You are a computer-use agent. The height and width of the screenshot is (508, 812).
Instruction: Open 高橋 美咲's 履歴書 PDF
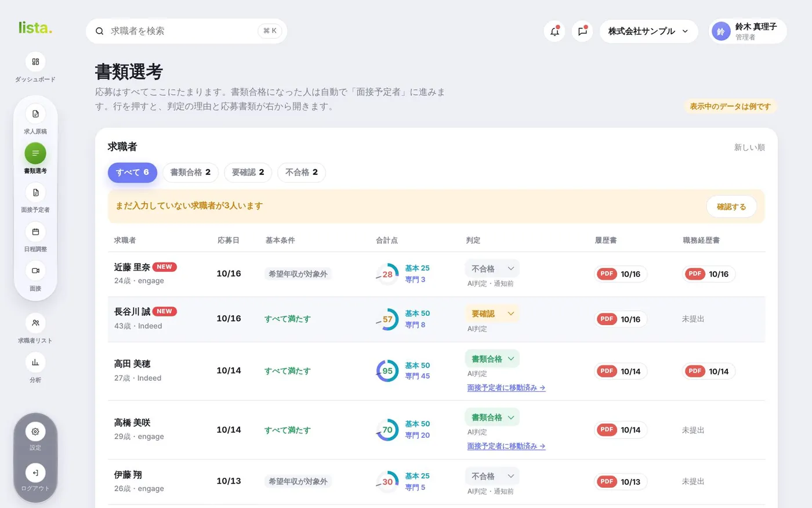pos(621,430)
